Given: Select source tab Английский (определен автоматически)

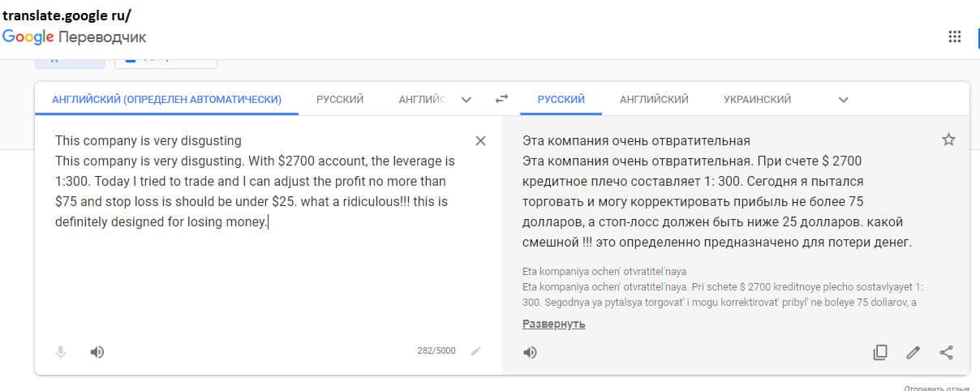Looking at the screenshot, I should [x=166, y=100].
